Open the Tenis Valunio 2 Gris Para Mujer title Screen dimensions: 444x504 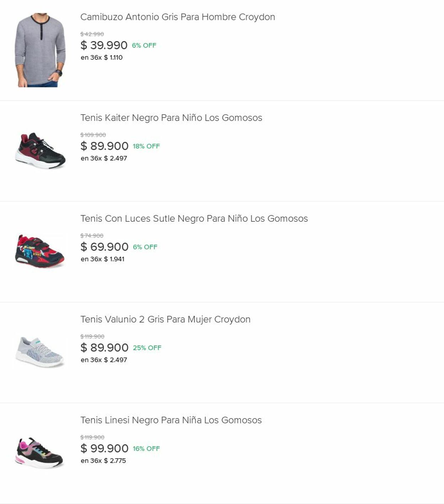[165, 320]
